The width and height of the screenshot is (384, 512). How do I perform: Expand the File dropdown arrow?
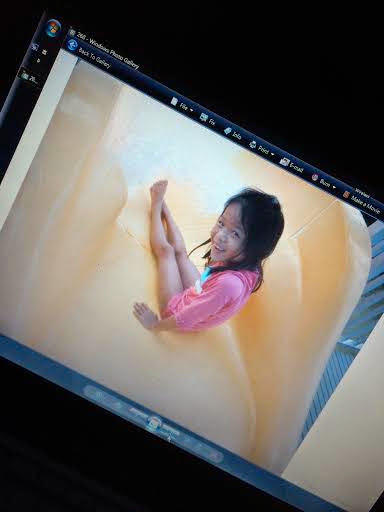tap(191, 110)
